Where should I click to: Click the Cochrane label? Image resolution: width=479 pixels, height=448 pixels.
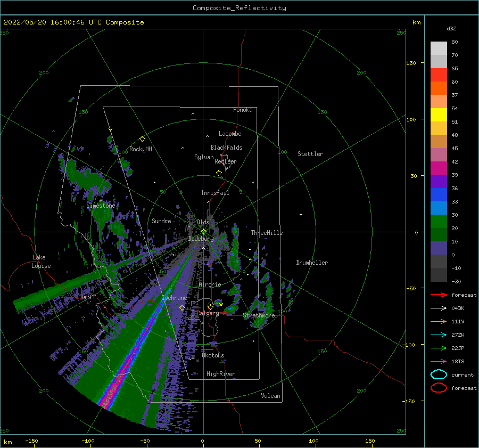click(174, 298)
